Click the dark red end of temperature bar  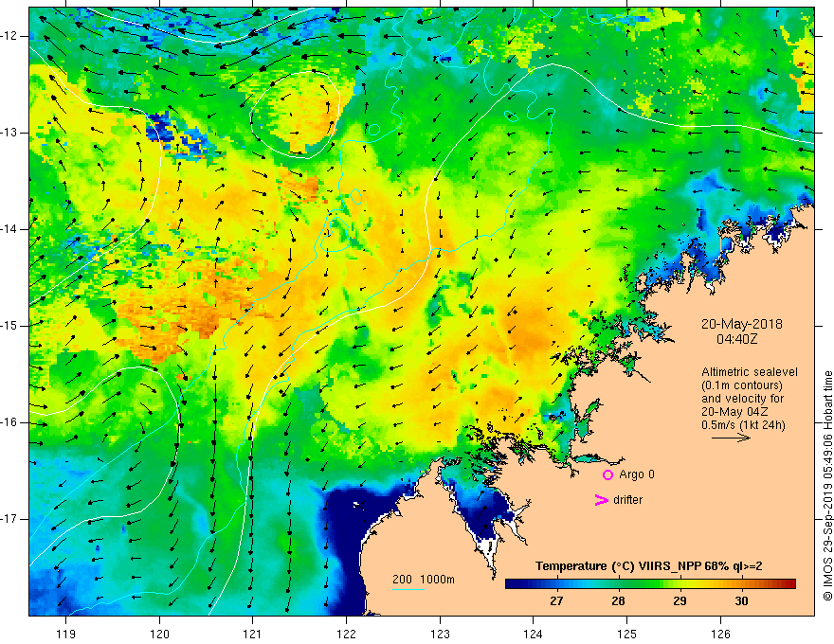(789, 584)
